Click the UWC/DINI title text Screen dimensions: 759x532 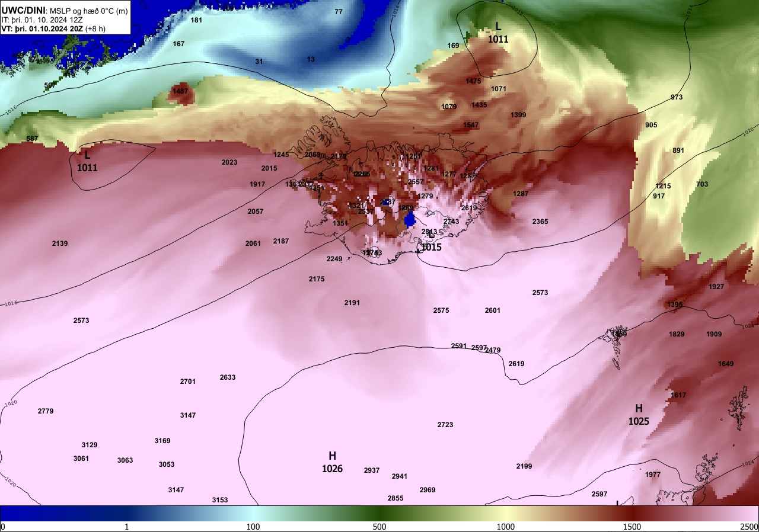click(x=23, y=10)
